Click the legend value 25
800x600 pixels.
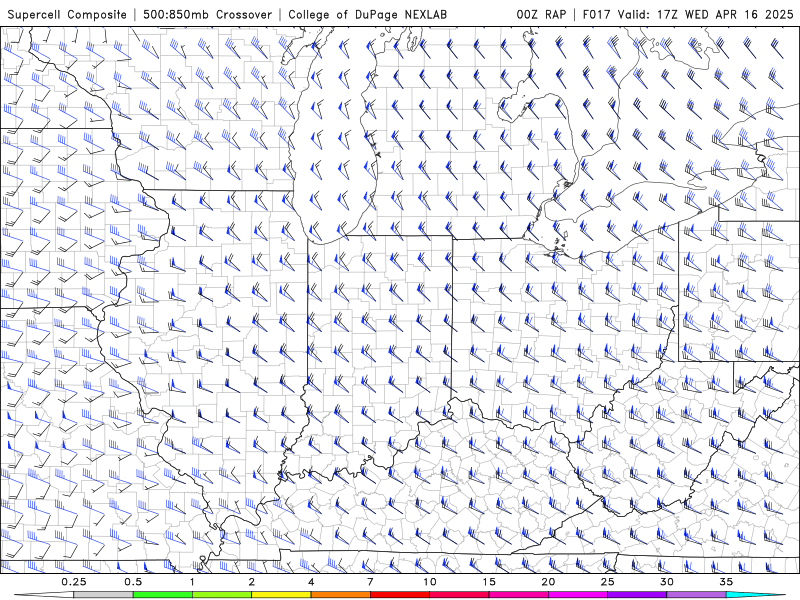[608, 582]
